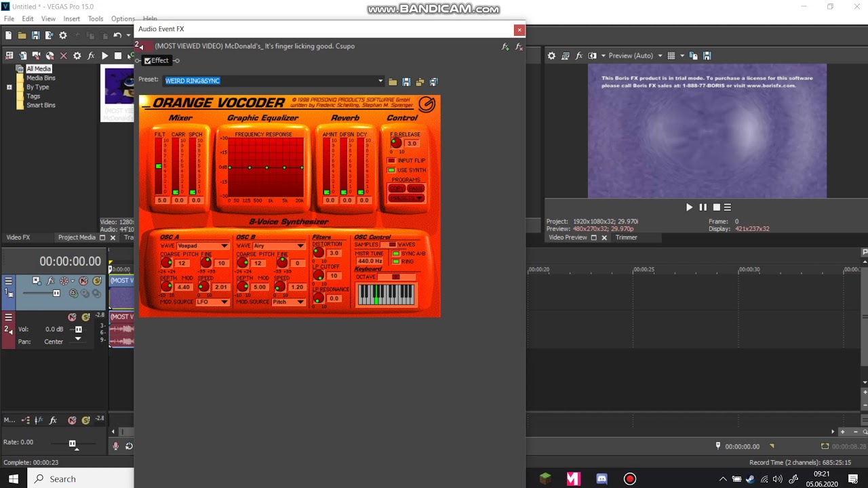Switch to the Trimmer tab
The width and height of the screenshot is (868, 488).
pos(627,238)
